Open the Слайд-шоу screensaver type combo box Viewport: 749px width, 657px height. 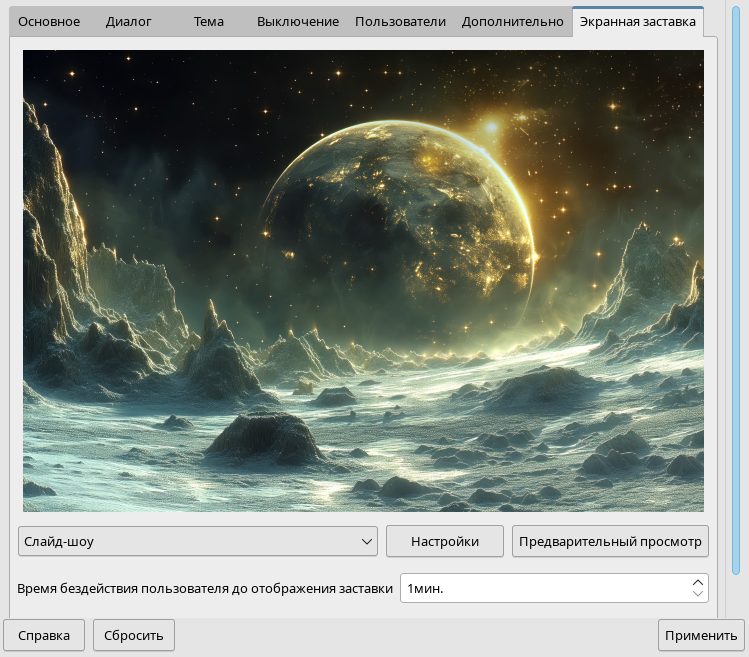pos(190,541)
